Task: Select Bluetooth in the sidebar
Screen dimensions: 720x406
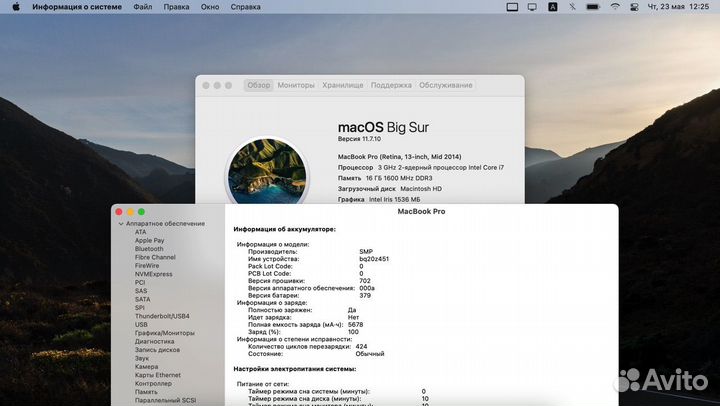Action: click(x=149, y=248)
